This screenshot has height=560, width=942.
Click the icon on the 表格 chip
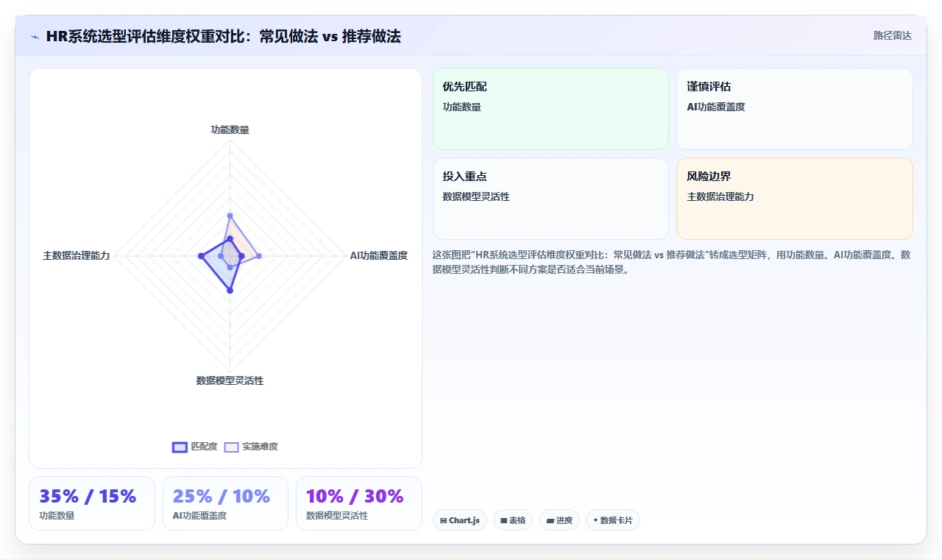click(x=503, y=520)
